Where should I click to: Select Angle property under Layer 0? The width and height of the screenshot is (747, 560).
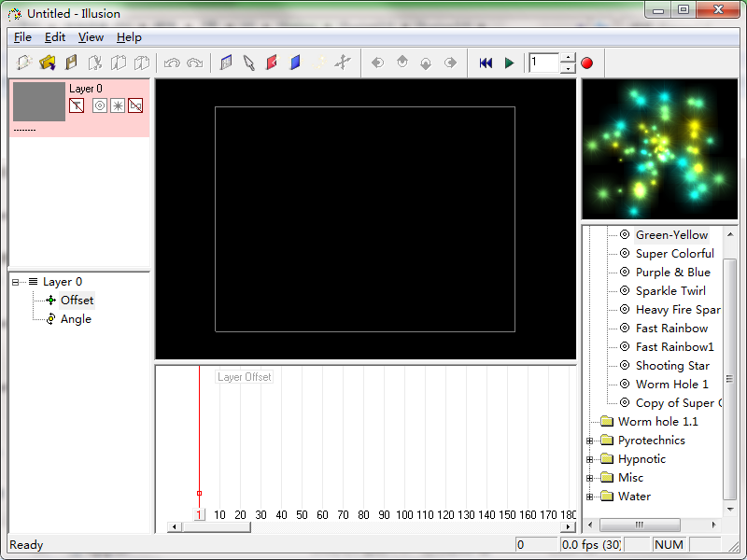(76, 319)
